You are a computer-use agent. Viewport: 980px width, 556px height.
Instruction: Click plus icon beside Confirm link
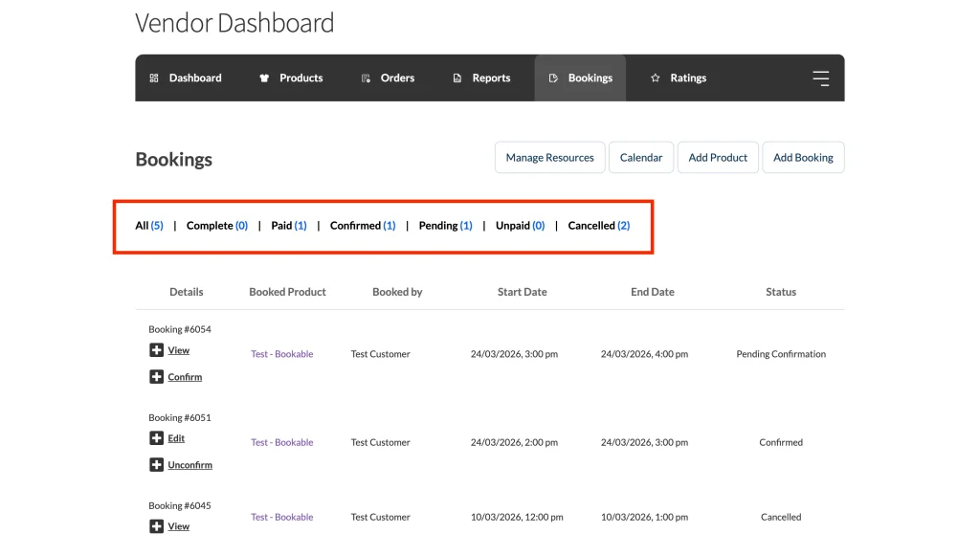(156, 377)
